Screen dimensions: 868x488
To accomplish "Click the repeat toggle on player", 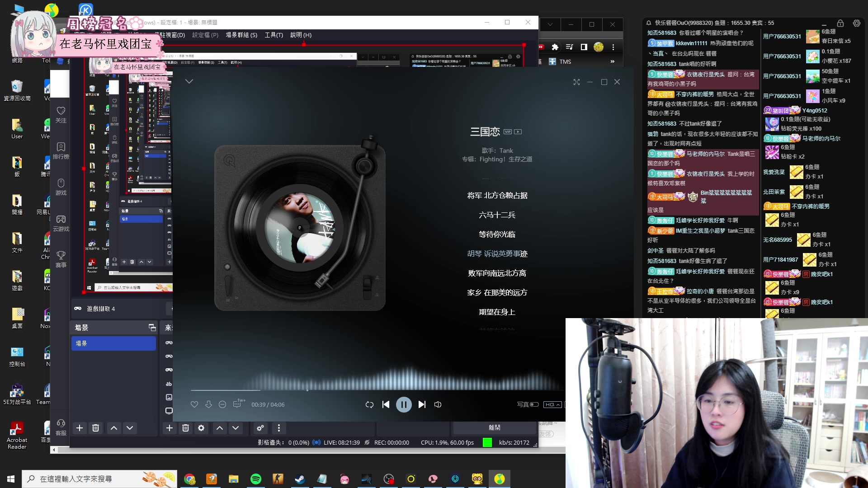I will pos(369,404).
